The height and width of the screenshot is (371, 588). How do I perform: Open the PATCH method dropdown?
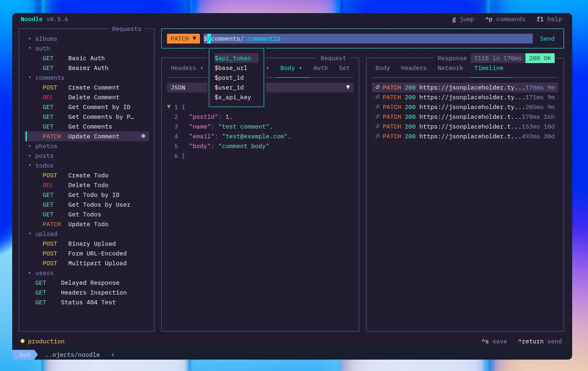coord(183,39)
